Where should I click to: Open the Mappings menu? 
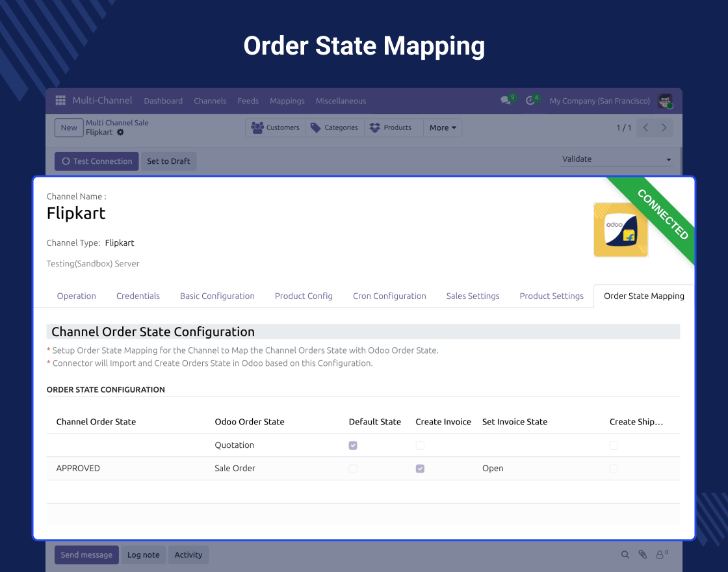click(287, 101)
